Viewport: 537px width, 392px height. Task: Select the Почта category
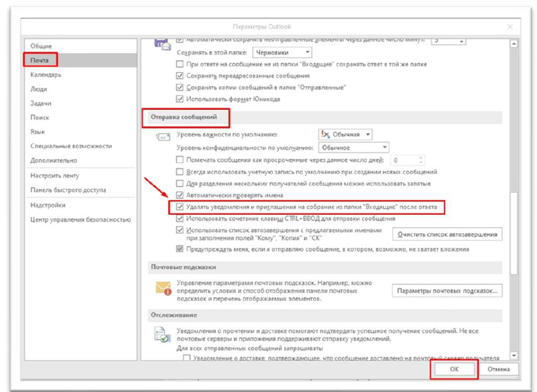[40, 60]
